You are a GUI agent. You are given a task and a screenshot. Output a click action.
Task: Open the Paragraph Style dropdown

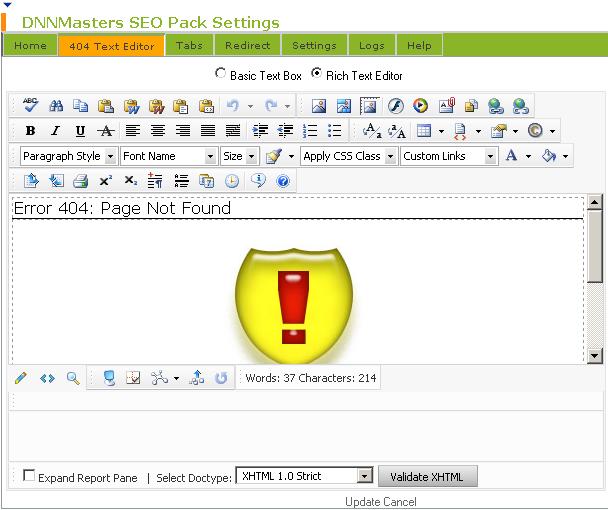(x=69, y=156)
